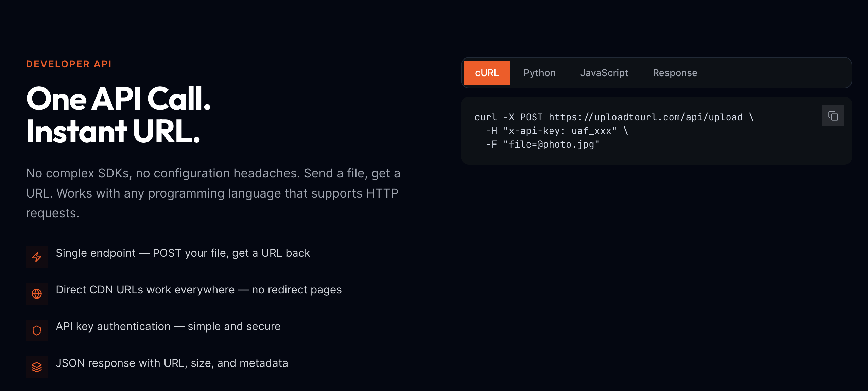View the Response tab
This screenshot has width=868, height=391.
675,72
